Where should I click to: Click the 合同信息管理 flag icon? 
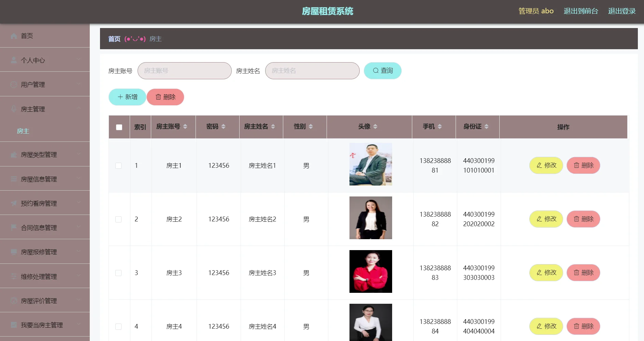coord(14,228)
